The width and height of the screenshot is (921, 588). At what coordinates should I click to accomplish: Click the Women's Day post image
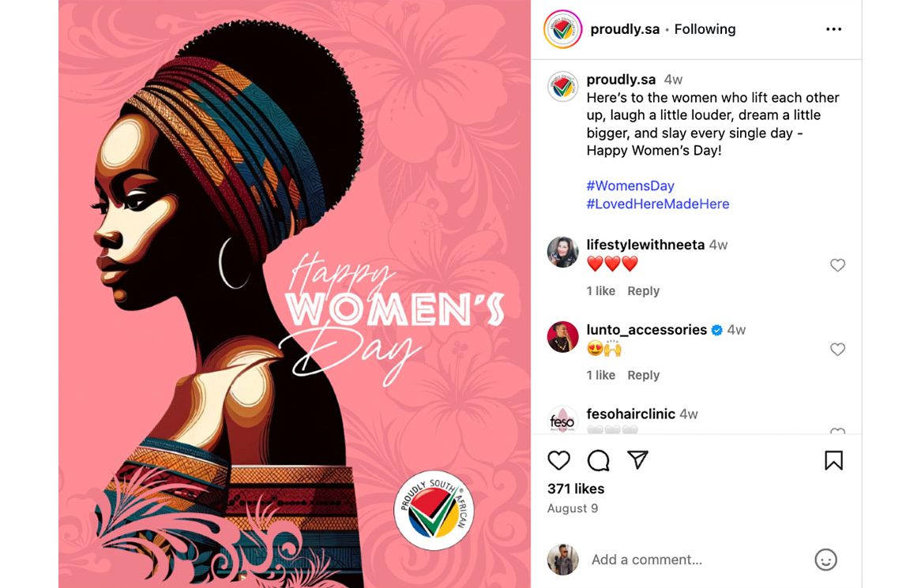[x=295, y=294]
